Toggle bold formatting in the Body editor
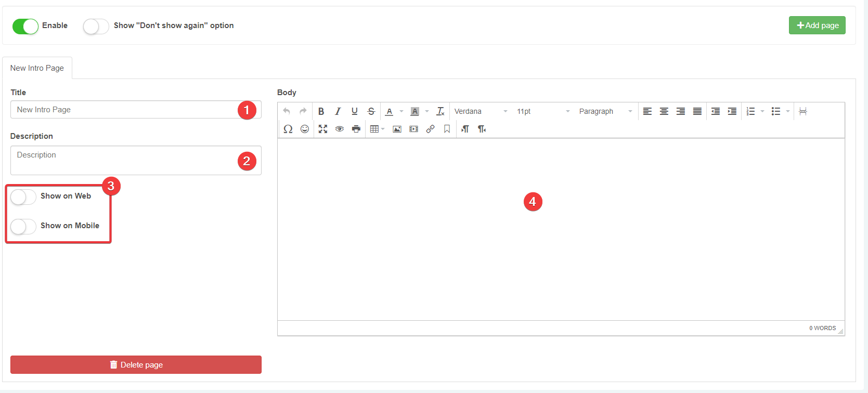Screen dimensions: 868x393 [321, 111]
